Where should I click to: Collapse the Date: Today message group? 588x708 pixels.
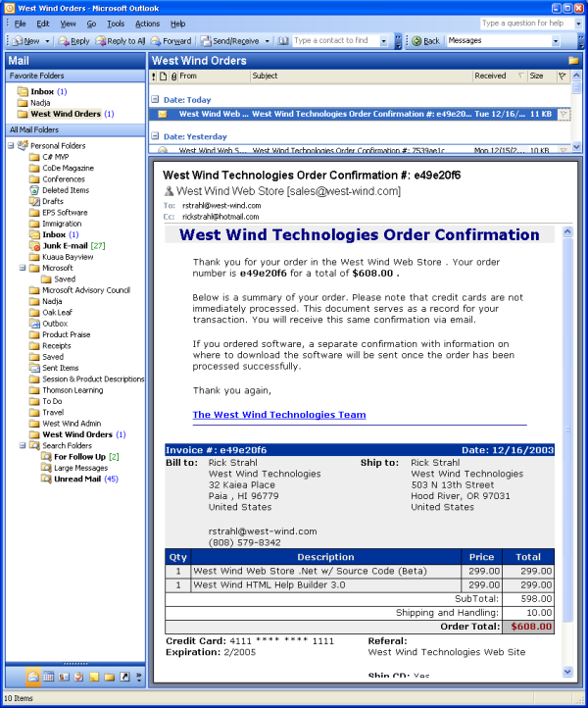pyautogui.click(x=154, y=100)
